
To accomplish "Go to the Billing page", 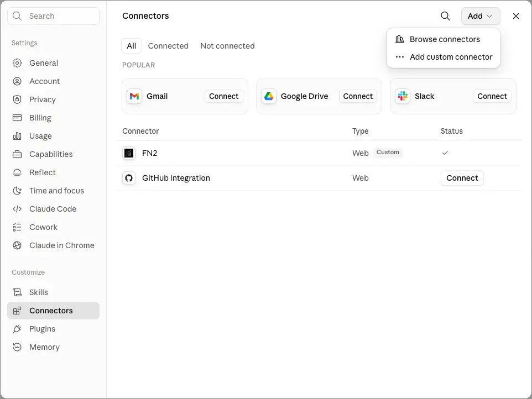I will click(53, 118).
